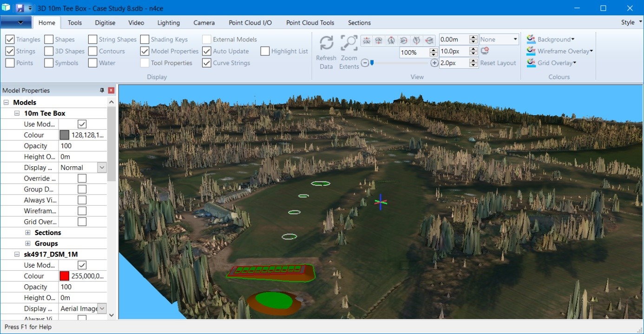
Task: Select the fifth view orientation icon
Action: pyautogui.click(x=416, y=40)
